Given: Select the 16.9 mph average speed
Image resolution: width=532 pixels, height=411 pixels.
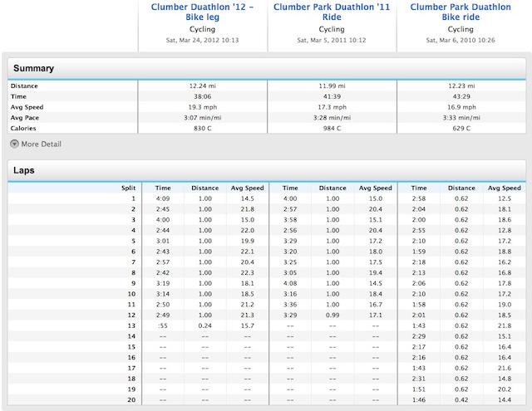Looking at the screenshot, I should pos(461,107).
